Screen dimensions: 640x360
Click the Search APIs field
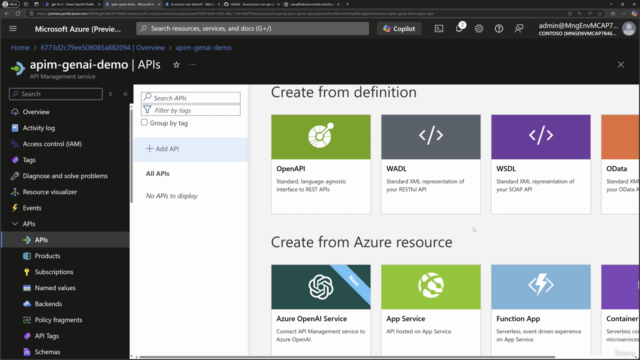191,98
